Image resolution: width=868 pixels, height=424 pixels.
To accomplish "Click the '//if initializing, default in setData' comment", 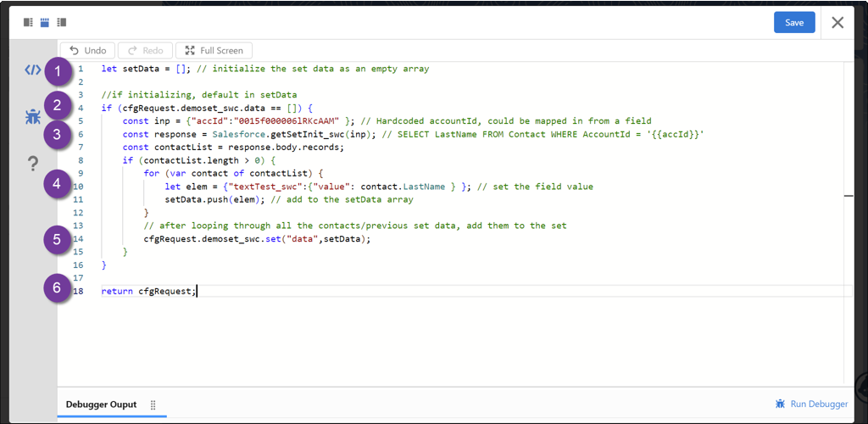I will (x=199, y=95).
